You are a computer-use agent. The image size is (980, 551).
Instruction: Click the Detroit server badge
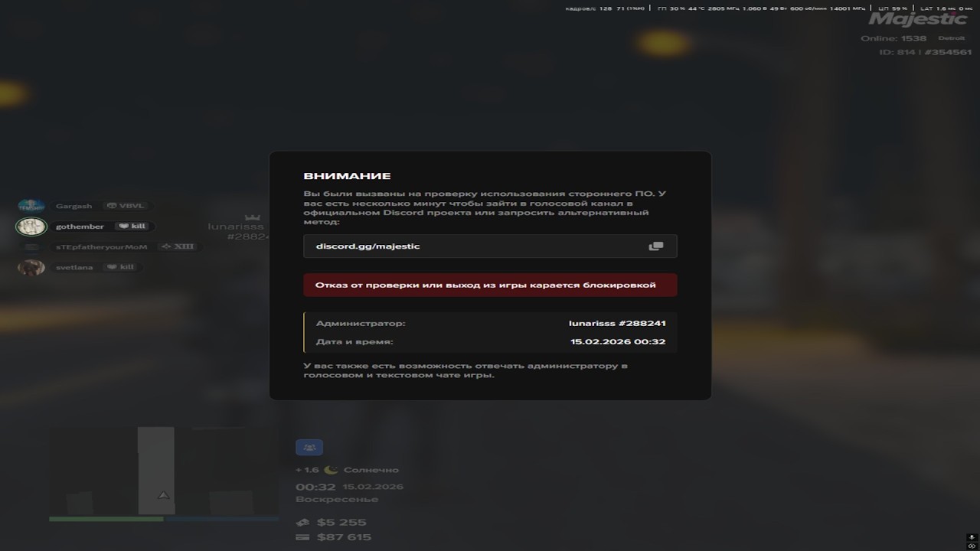coord(952,38)
